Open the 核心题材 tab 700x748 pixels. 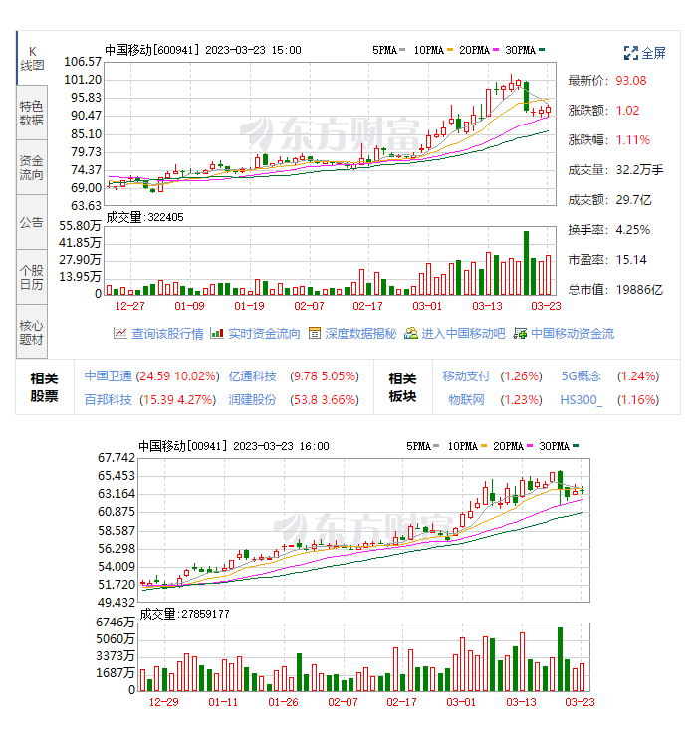[x=32, y=332]
